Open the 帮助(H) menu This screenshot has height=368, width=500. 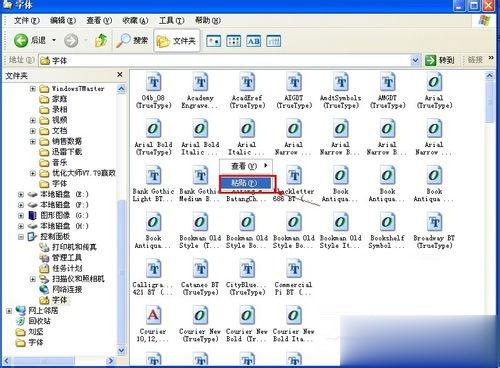click(207, 20)
